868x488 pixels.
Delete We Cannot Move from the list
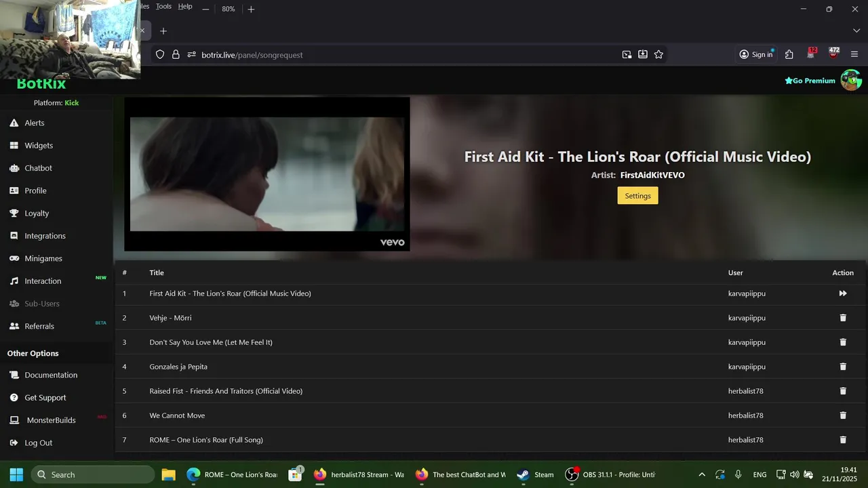(x=843, y=415)
